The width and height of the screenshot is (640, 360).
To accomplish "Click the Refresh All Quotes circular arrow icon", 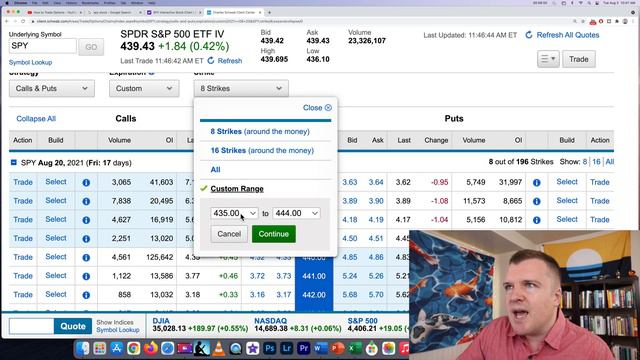I will (x=529, y=35).
